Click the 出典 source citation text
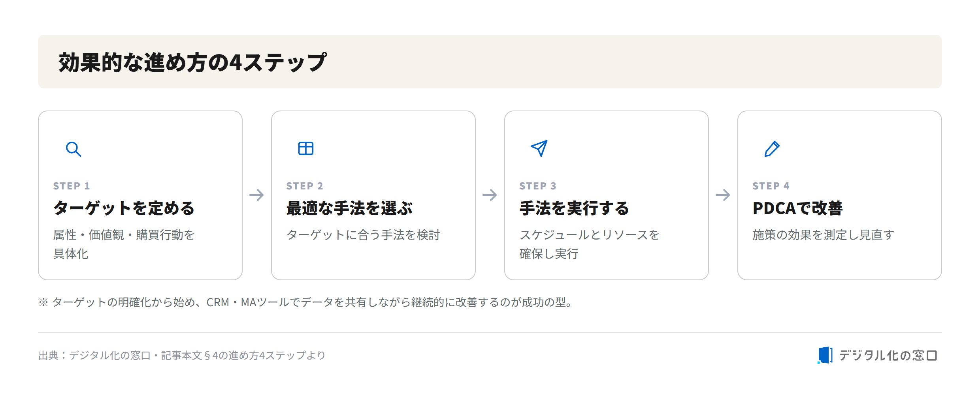 [x=182, y=355]
